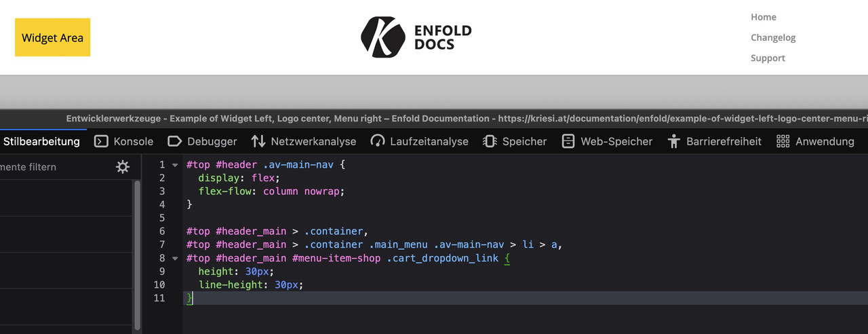Screen dimensions: 868x334
Task: Open the Anwendung tab
Action: (815, 141)
